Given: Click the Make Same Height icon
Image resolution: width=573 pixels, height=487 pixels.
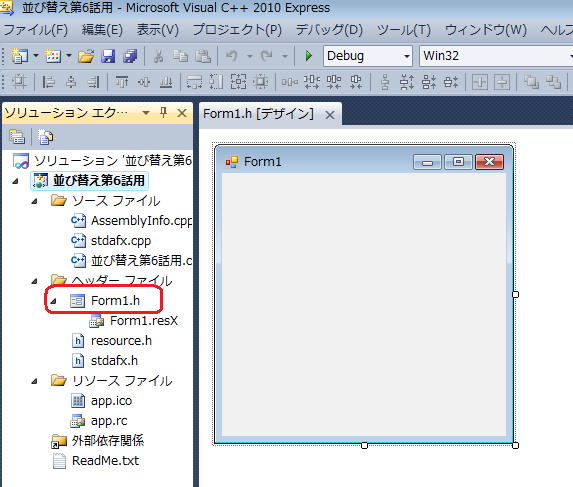Looking at the screenshot, I should point(216,82).
